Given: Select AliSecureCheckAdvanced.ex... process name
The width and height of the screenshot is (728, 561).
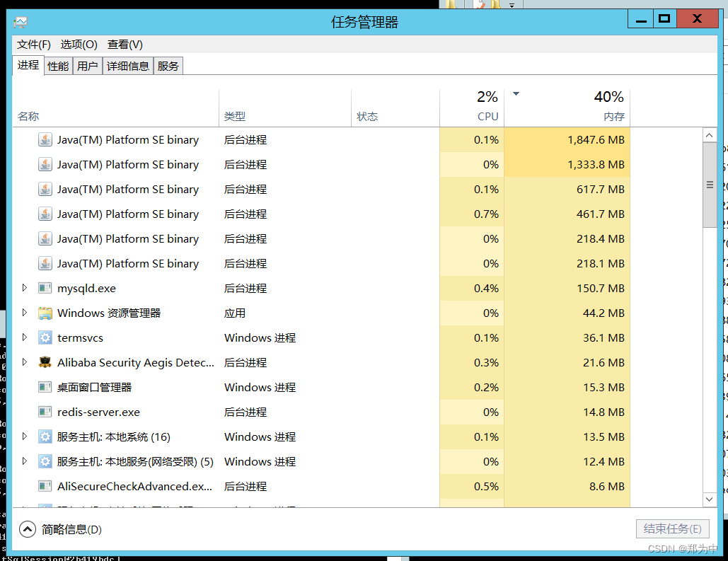Looking at the screenshot, I should pyautogui.click(x=134, y=486).
